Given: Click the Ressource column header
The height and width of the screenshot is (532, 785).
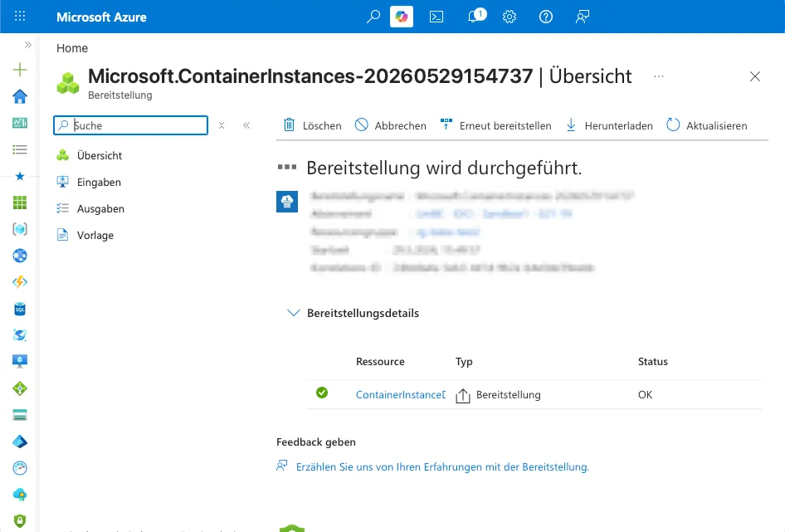Looking at the screenshot, I should (380, 362).
